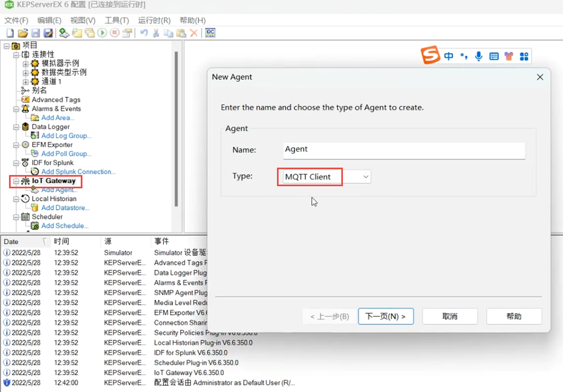The height and width of the screenshot is (392, 563).
Task: Click the New Tag Group toolbar icon
Action: (90, 33)
